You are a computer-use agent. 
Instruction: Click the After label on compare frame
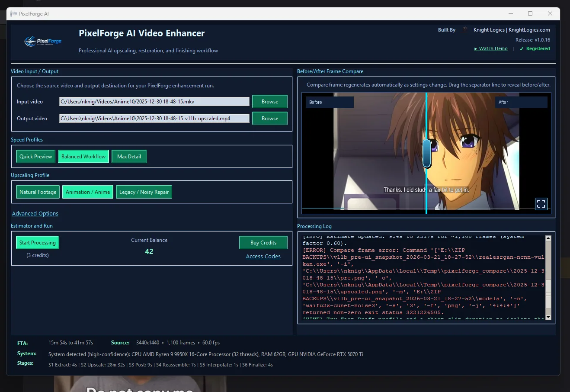coord(521,102)
